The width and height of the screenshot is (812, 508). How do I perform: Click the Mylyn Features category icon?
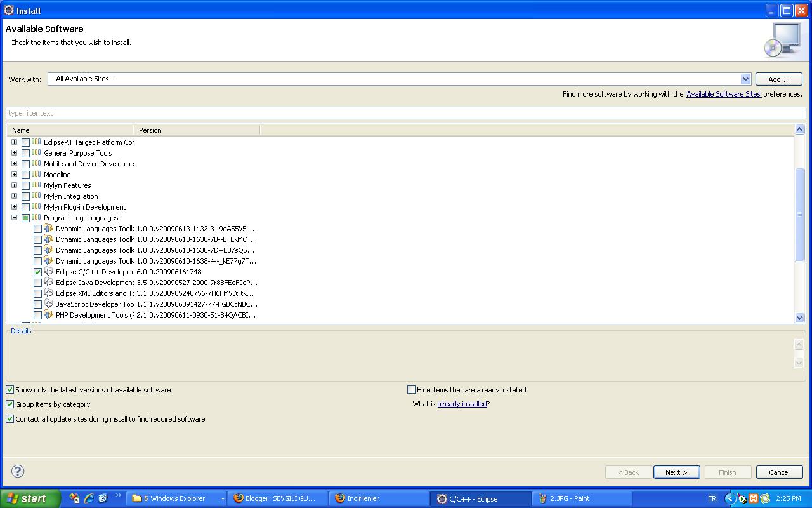(x=36, y=185)
